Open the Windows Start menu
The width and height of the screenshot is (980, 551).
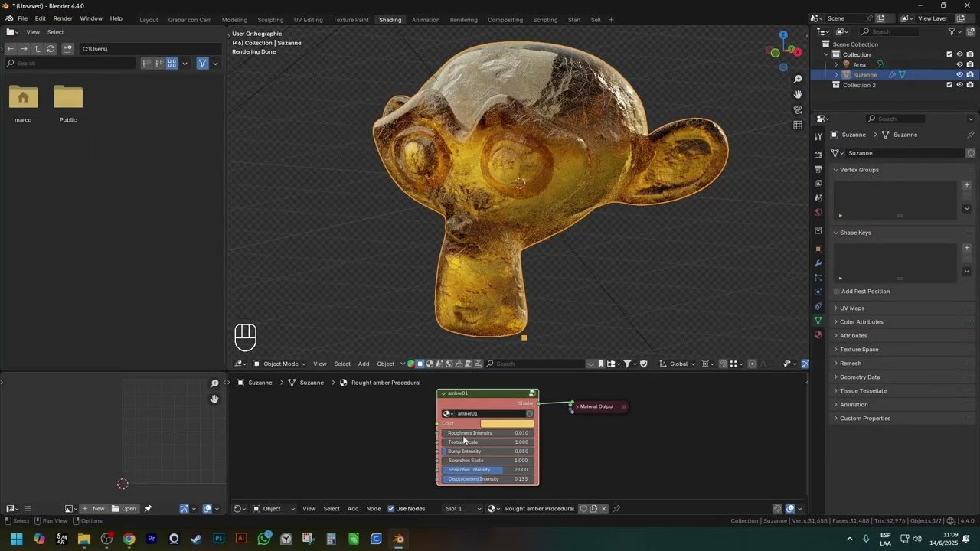tap(16, 539)
